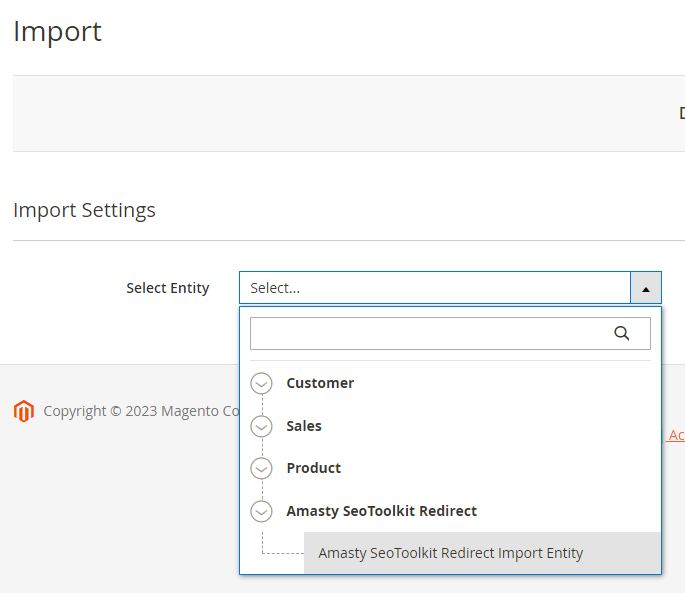The height and width of the screenshot is (593, 685).
Task: Collapse the Amasty SeoToolkit Redirect chevron
Action: (261, 511)
